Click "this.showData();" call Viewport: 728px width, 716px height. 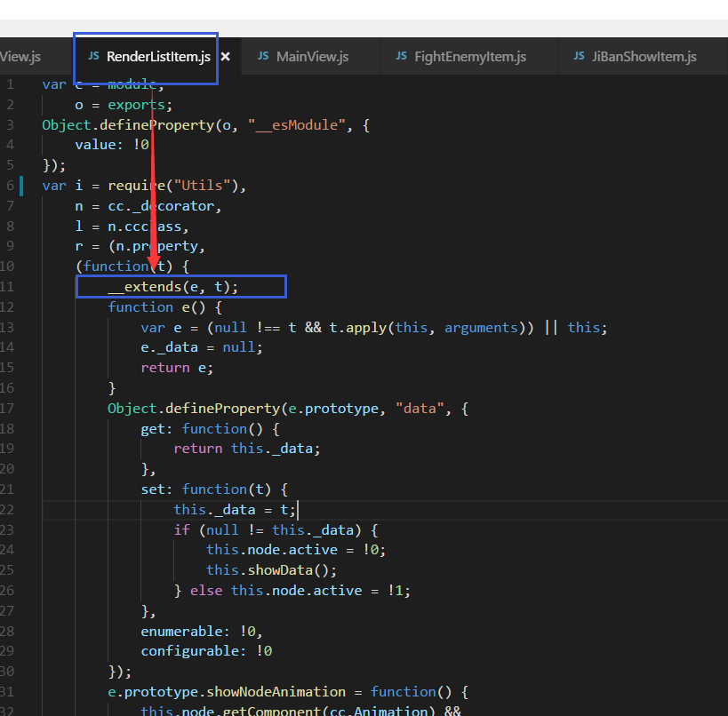(x=272, y=570)
